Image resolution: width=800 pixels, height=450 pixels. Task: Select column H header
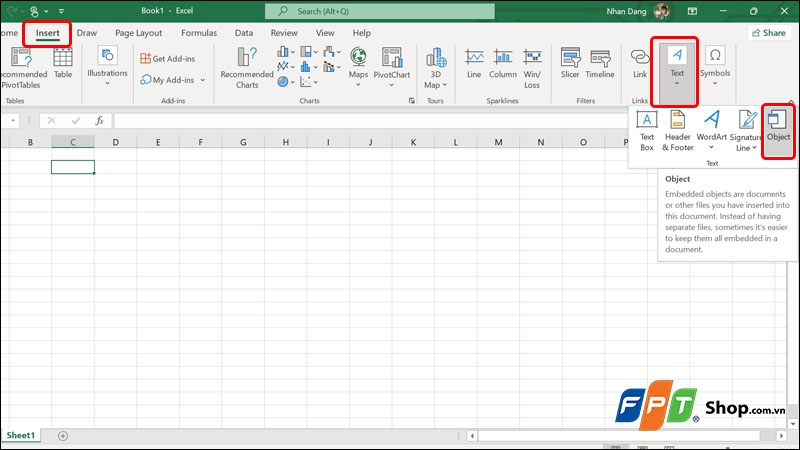[x=285, y=142]
